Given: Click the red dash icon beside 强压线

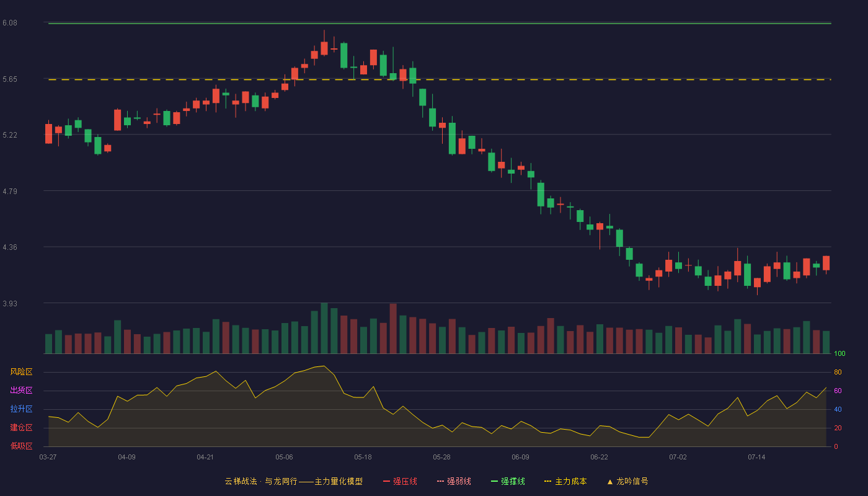Looking at the screenshot, I should coord(387,481).
